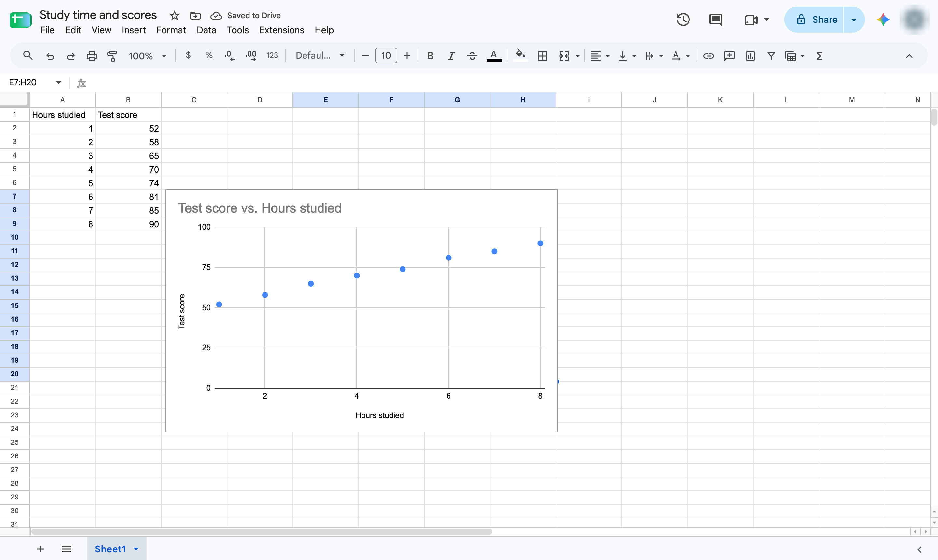
Task: Expand name box range dropdown
Action: (x=59, y=82)
